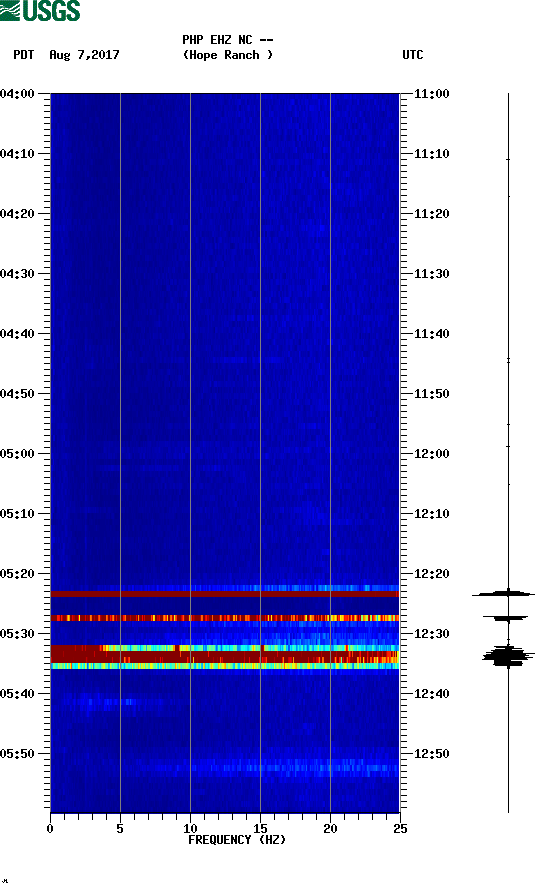Click the '11:50' UTC time label
The width and height of the screenshot is (552, 892).
coord(431,394)
